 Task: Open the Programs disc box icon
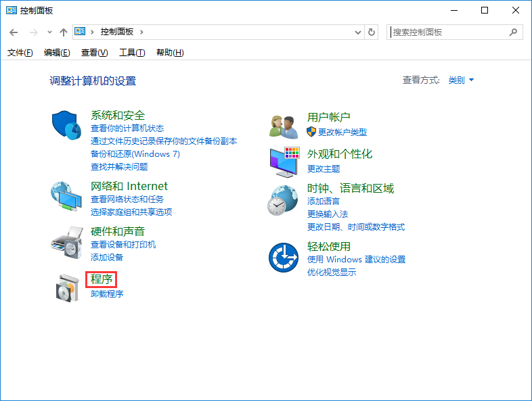(x=67, y=286)
